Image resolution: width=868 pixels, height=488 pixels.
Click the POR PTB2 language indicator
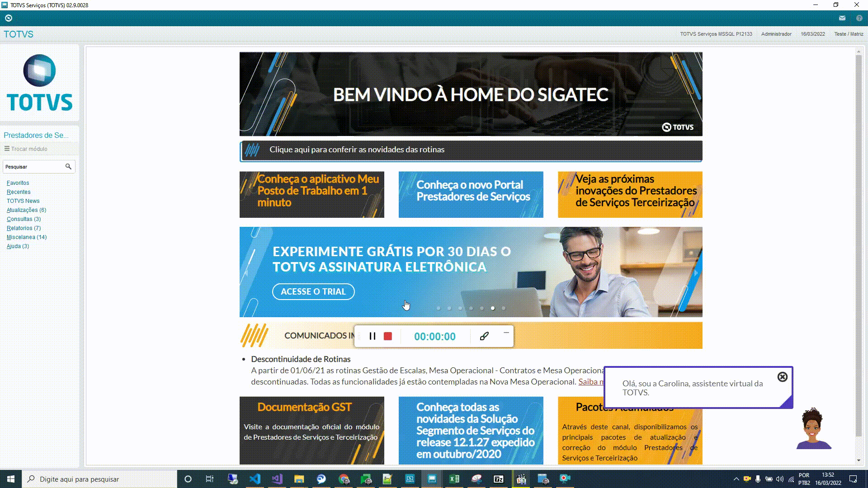(x=804, y=479)
